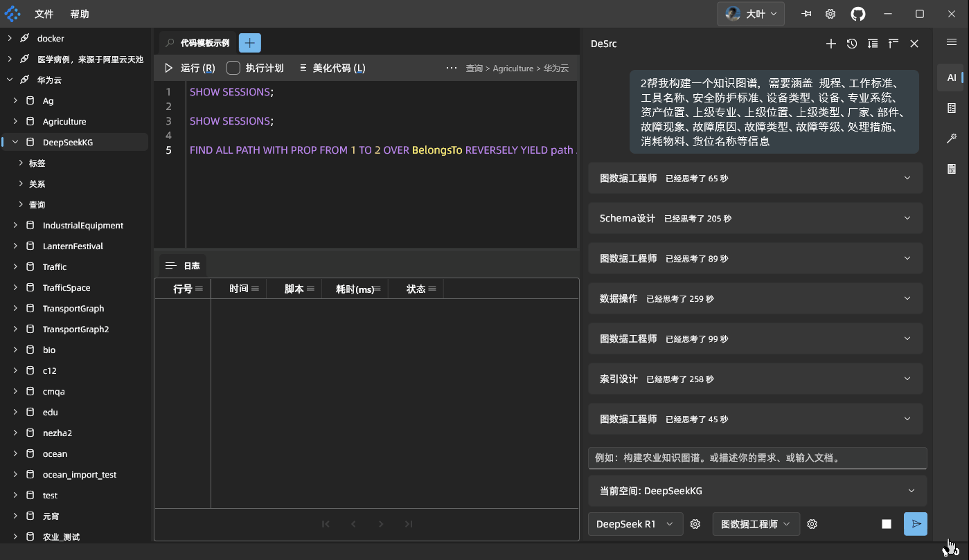Select the 医学病例 connection item

90,59
